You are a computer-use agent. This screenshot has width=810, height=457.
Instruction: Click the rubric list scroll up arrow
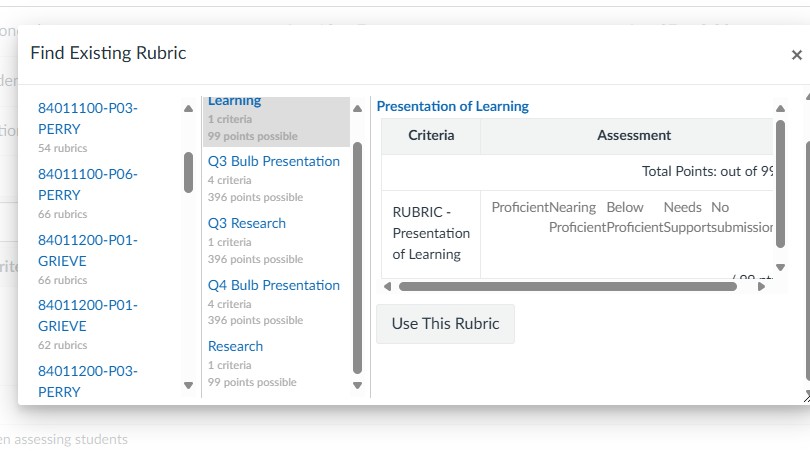(358, 109)
